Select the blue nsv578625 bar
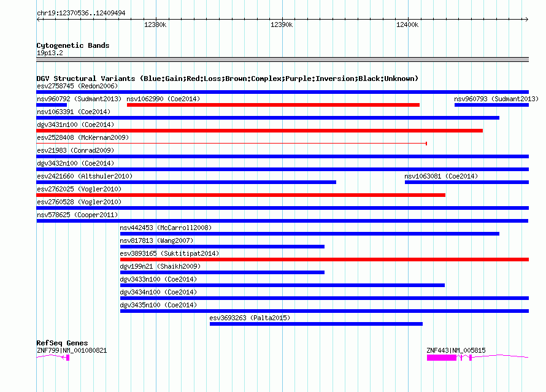This screenshot has width=546, height=392. [x=282, y=221]
